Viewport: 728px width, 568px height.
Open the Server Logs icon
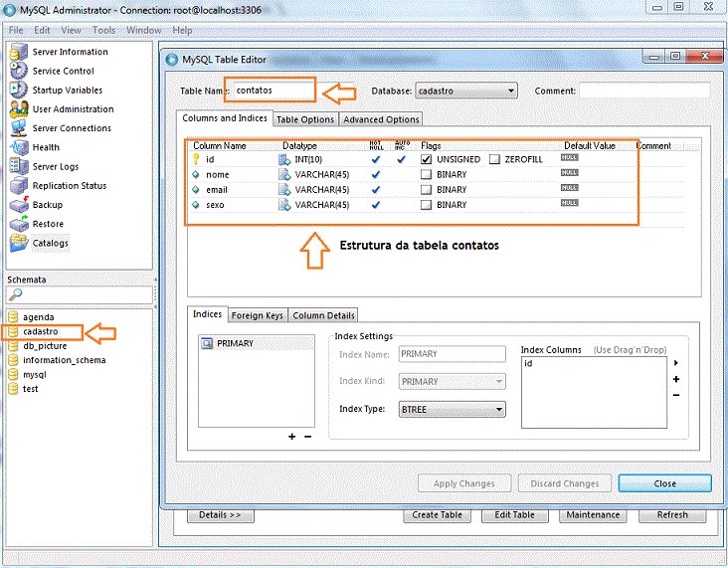19,166
